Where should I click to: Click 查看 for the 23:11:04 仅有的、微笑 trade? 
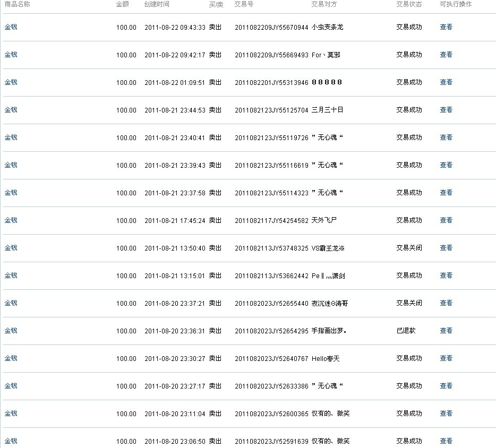446,413
